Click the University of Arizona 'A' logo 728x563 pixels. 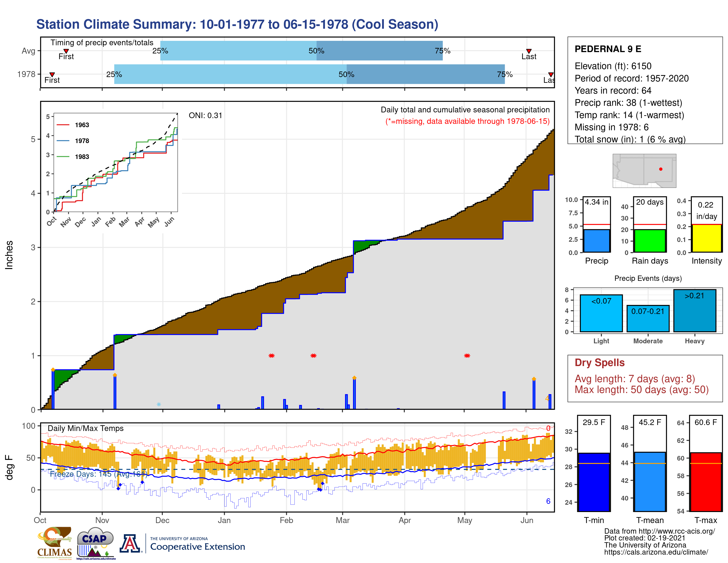pos(130,544)
